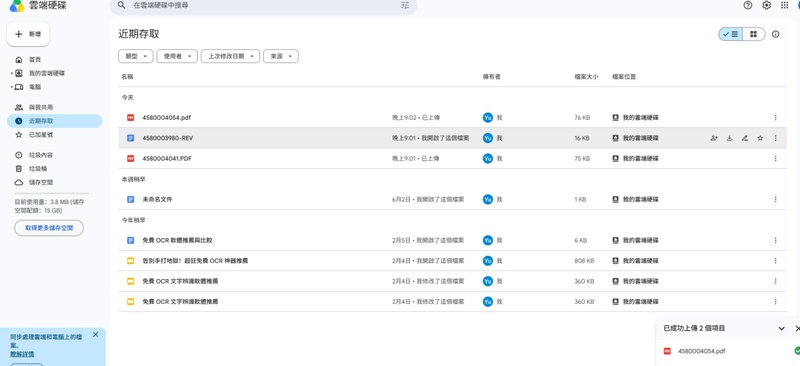Click 我的雲端硬碟 location of 4580004054.pdf
The height and width of the screenshot is (366, 800).
[x=635, y=117]
